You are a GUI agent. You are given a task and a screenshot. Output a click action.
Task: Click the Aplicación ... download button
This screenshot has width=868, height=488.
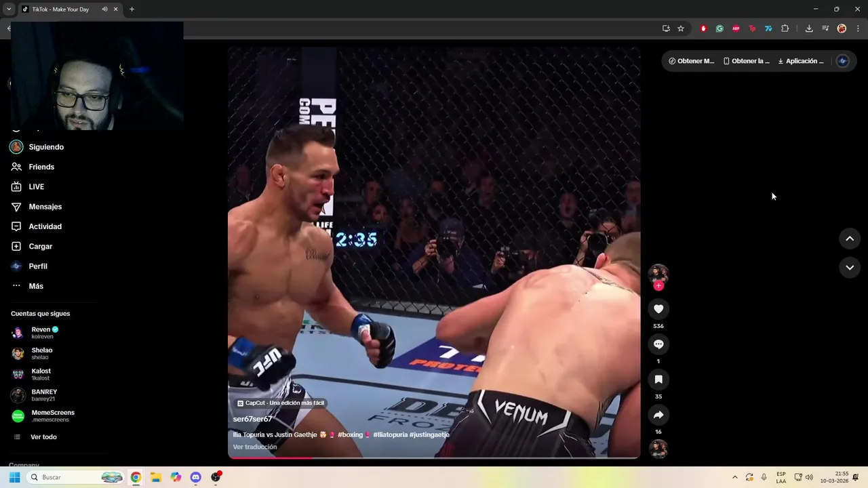(x=801, y=61)
